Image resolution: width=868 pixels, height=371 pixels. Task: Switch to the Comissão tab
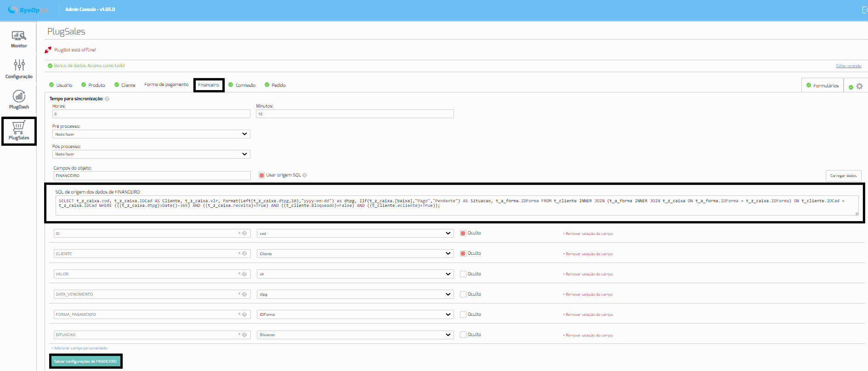click(x=242, y=85)
